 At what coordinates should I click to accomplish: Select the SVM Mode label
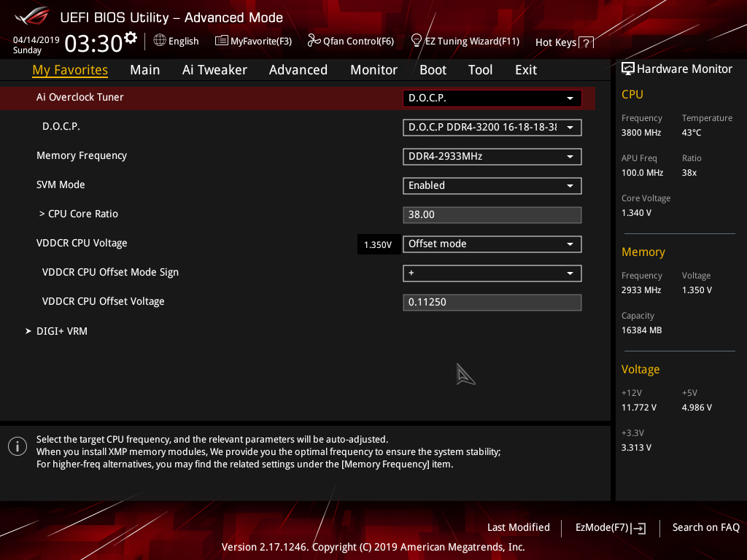pyautogui.click(x=61, y=184)
